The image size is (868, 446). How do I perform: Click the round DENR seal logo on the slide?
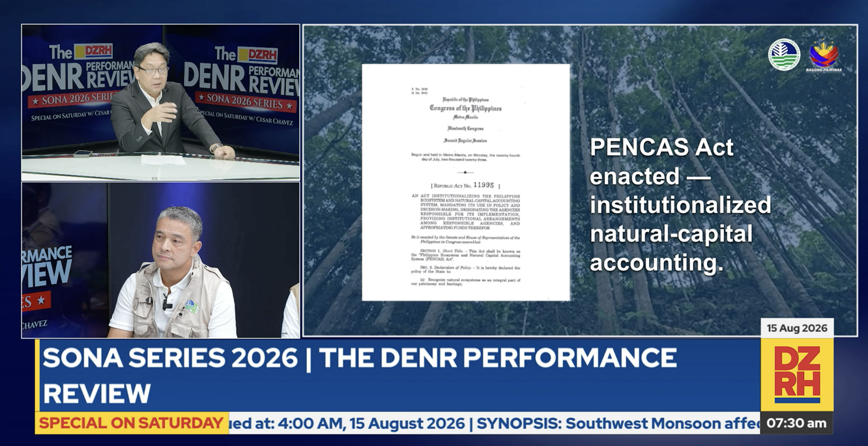pyautogui.click(x=784, y=55)
